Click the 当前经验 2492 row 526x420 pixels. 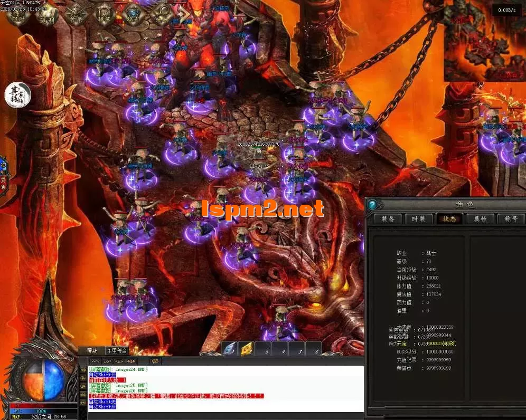point(416,270)
